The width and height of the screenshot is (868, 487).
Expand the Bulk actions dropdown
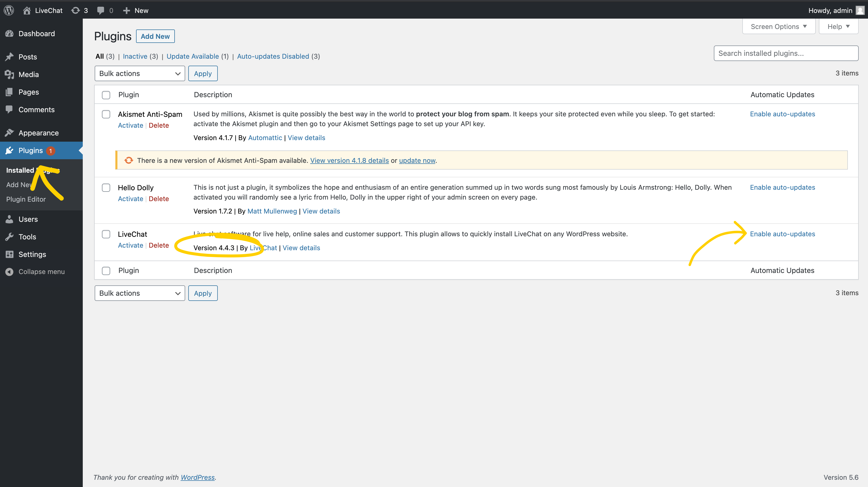[139, 73]
